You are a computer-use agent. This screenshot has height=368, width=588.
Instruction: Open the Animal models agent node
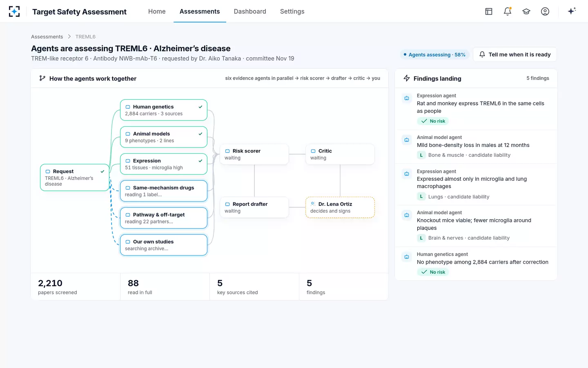coord(164,137)
